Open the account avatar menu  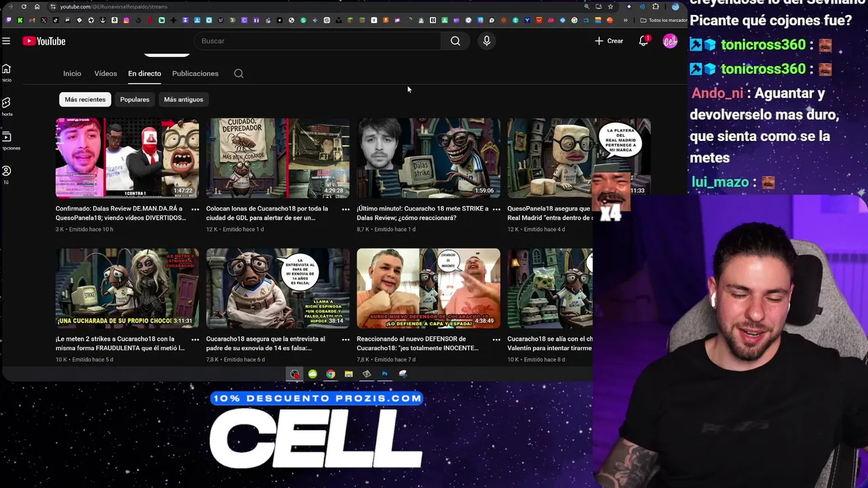(670, 41)
